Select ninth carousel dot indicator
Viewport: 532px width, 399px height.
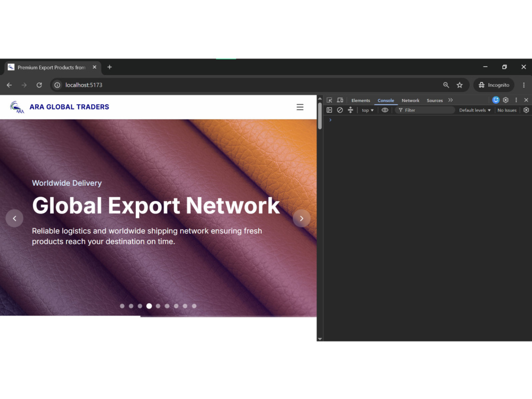(194, 306)
